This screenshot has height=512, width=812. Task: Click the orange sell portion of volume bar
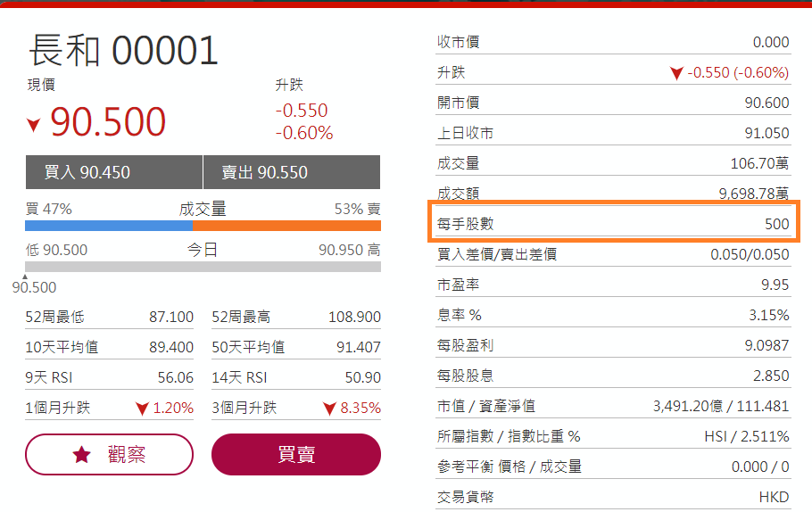click(x=287, y=226)
